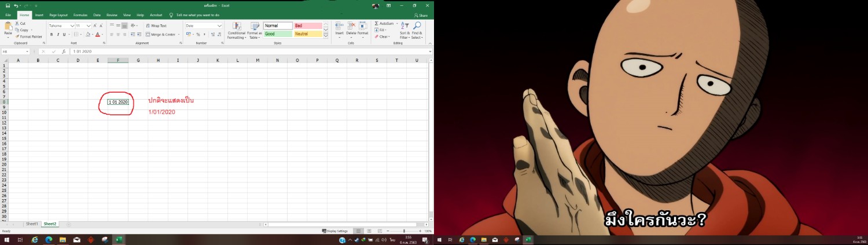This screenshot has width=868, height=245.
Task: Click the Accounting Number Format icon
Action: tap(189, 35)
